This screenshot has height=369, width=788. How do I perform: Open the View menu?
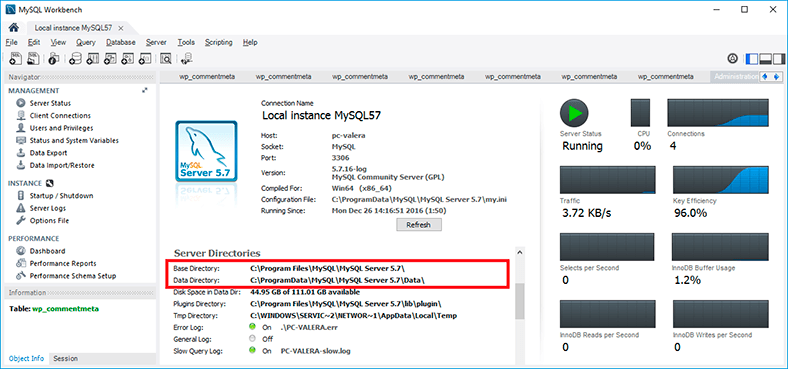click(x=58, y=43)
